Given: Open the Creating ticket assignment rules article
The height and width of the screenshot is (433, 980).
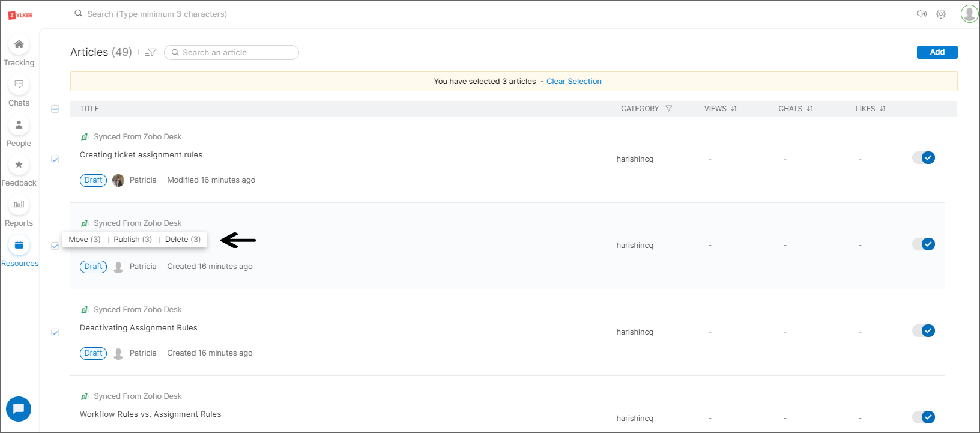Looking at the screenshot, I should [x=141, y=155].
